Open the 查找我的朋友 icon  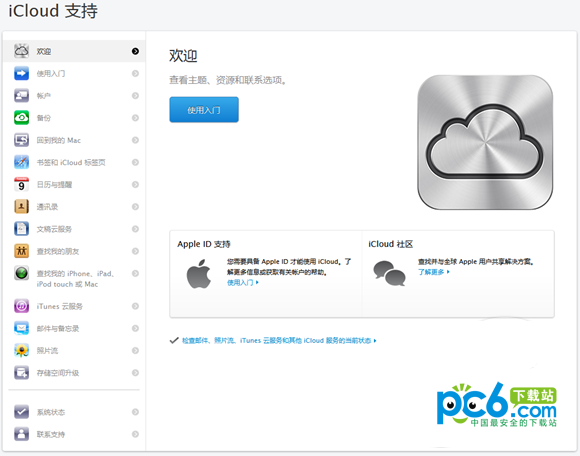(x=21, y=251)
